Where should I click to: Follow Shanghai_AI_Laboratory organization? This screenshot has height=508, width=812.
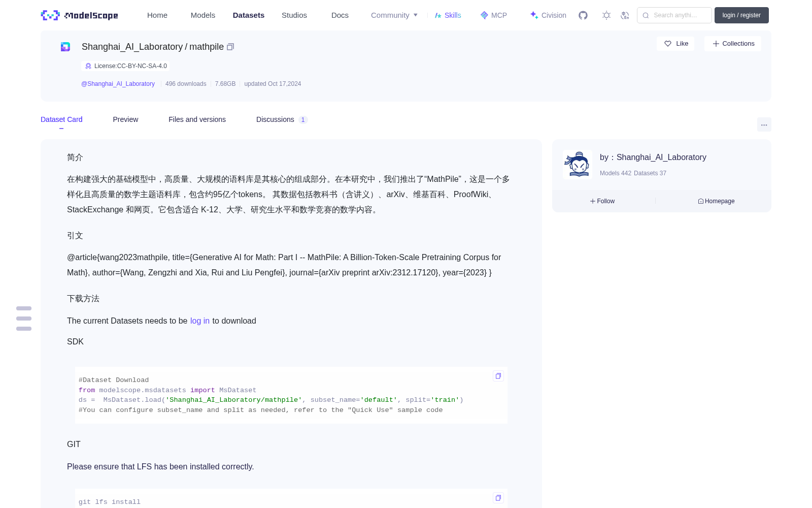click(602, 201)
